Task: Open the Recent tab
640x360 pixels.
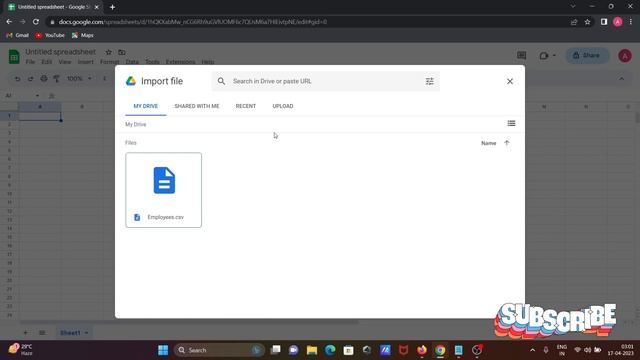Action: pos(246,106)
